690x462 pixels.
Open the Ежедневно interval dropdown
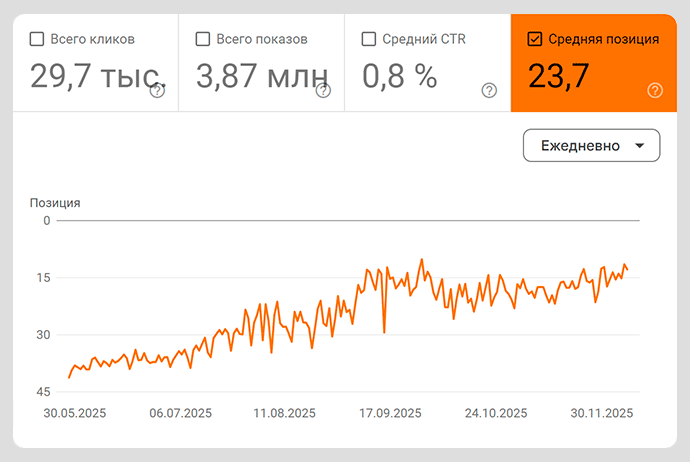591,145
